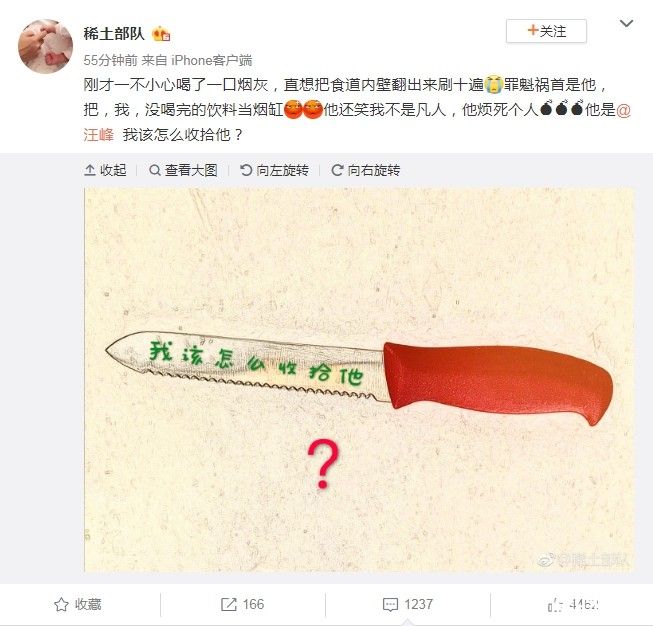Viewport: 653px width, 626px height.
Task: Open the 稀土部队 profile avatar
Action: 45,46
